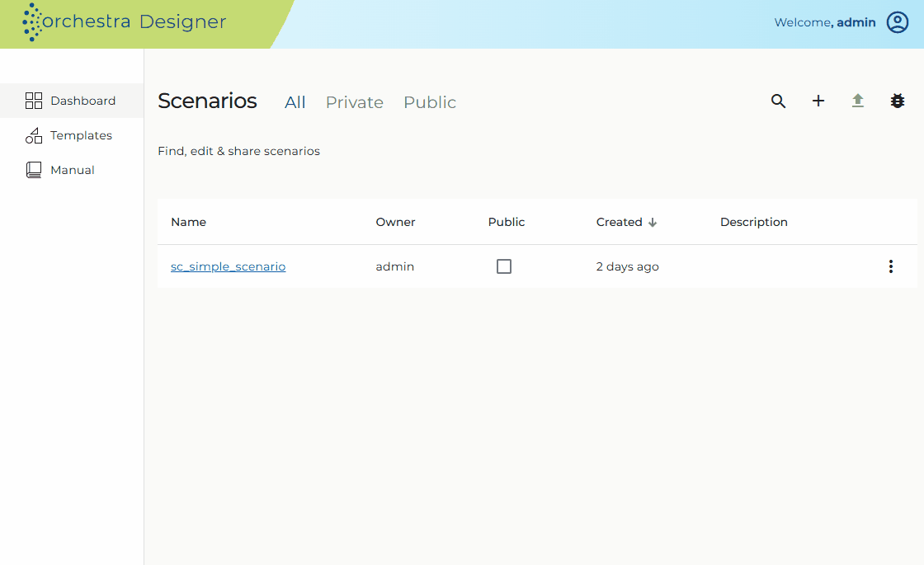Click the Dashboard grid icon in sidebar
924x565 pixels.
34,101
